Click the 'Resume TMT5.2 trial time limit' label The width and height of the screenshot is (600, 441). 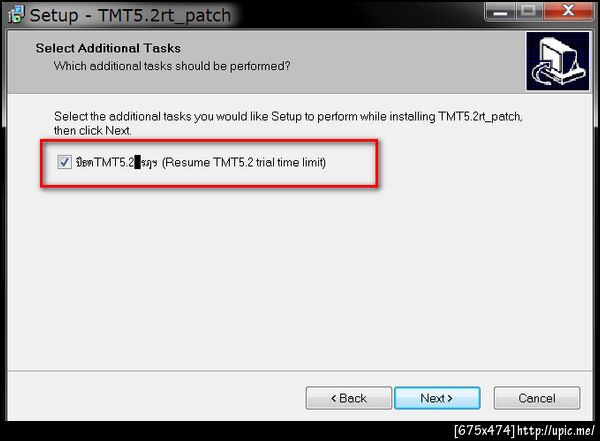pyautogui.click(x=244, y=162)
